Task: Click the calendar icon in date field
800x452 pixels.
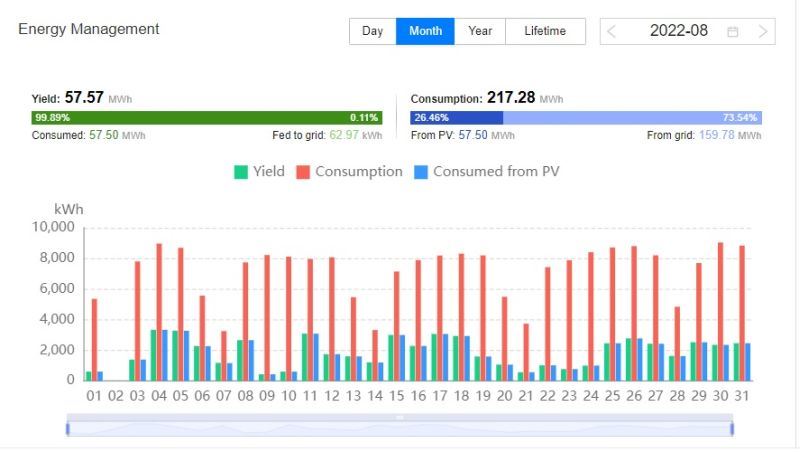Action: click(732, 31)
